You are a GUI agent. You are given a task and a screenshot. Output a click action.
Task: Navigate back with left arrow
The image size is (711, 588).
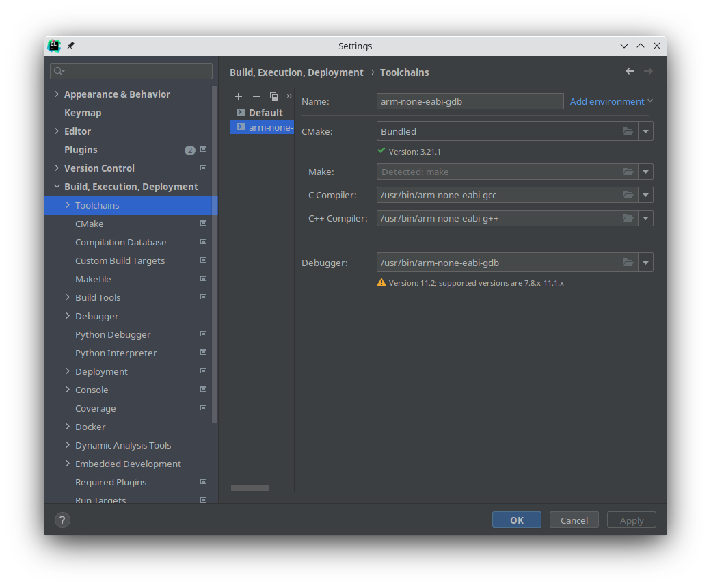[630, 72]
